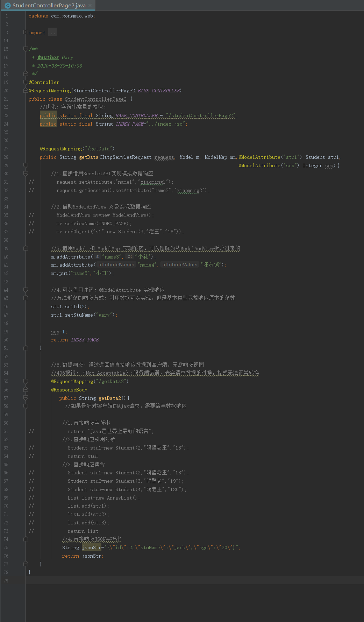Click the commented mv.setViewName(INDEX_PAGE) line

(94, 224)
